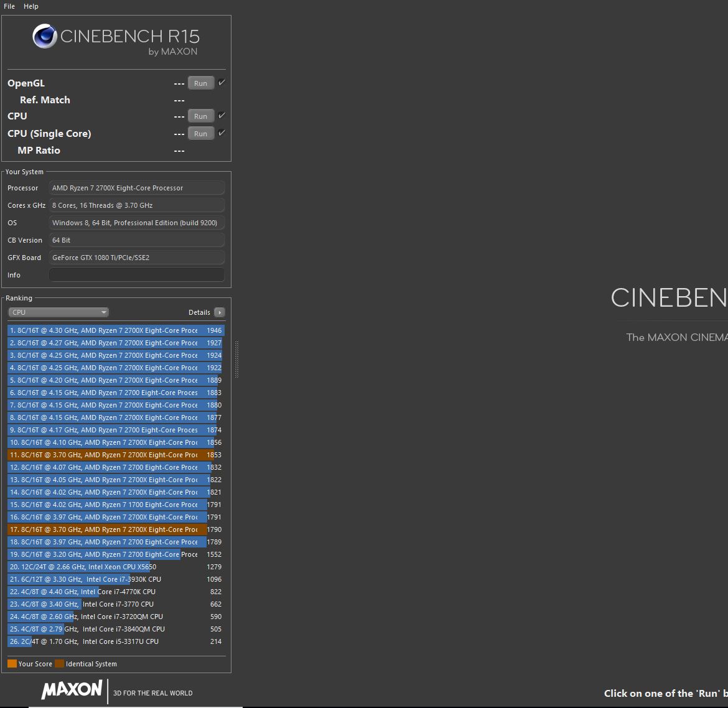Select ranking row 10 at 4.10 GHz

pyautogui.click(x=116, y=442)
